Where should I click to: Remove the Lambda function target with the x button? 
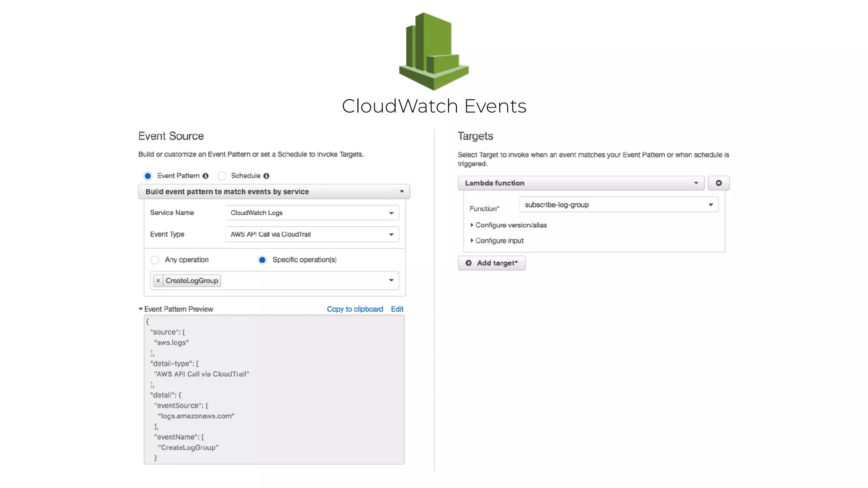(x=719, y=183)
